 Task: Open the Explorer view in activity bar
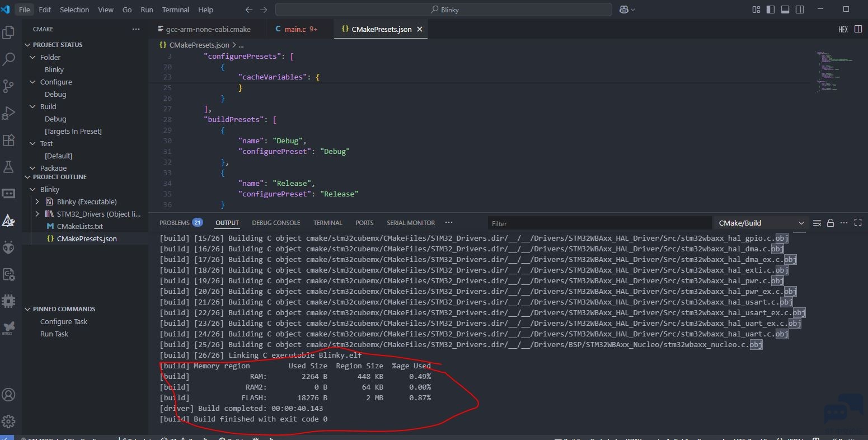click(x=8, y=32)
